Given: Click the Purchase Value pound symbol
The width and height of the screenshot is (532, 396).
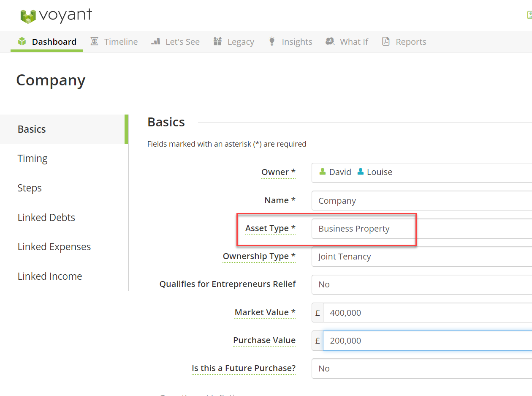Looking at the screenshot, I should (318, 341).
